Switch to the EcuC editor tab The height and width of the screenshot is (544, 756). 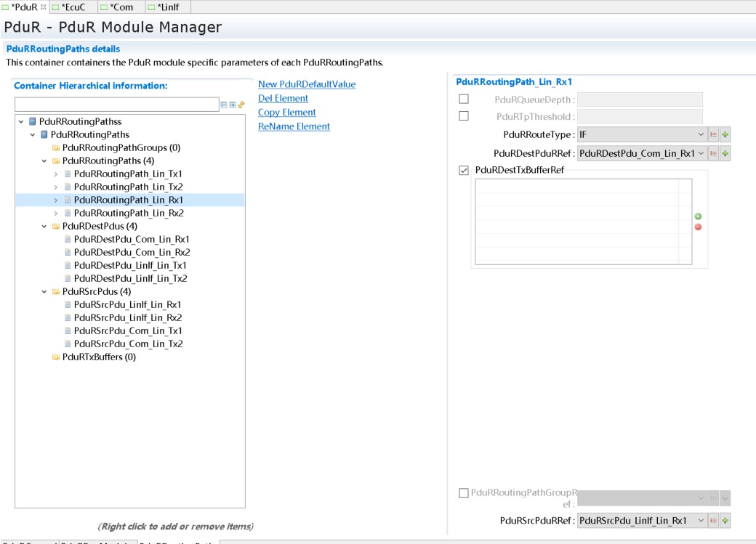tap(71, 7)
